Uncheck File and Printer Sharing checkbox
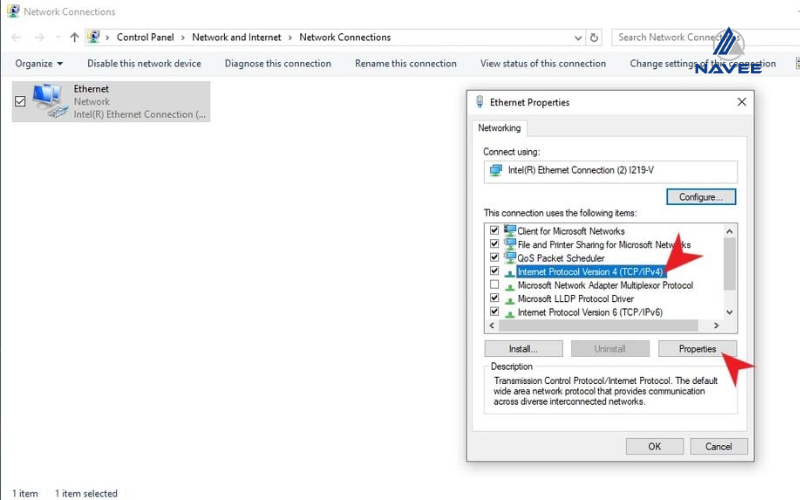800x500 pixels. (x=494, y=244)
